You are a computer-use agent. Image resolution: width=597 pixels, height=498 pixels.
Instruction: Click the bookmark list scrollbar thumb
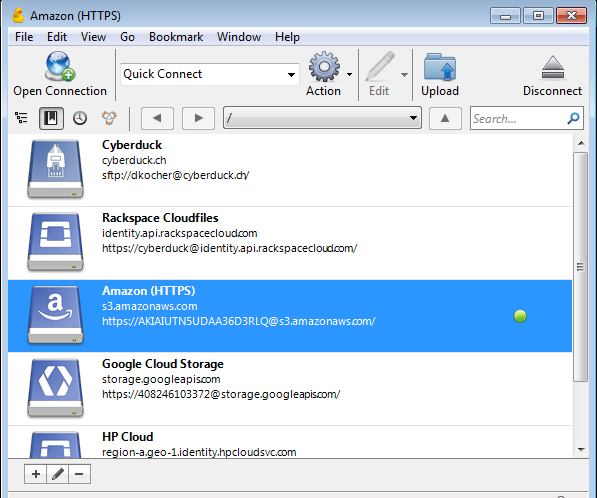(x=580, y=267)
